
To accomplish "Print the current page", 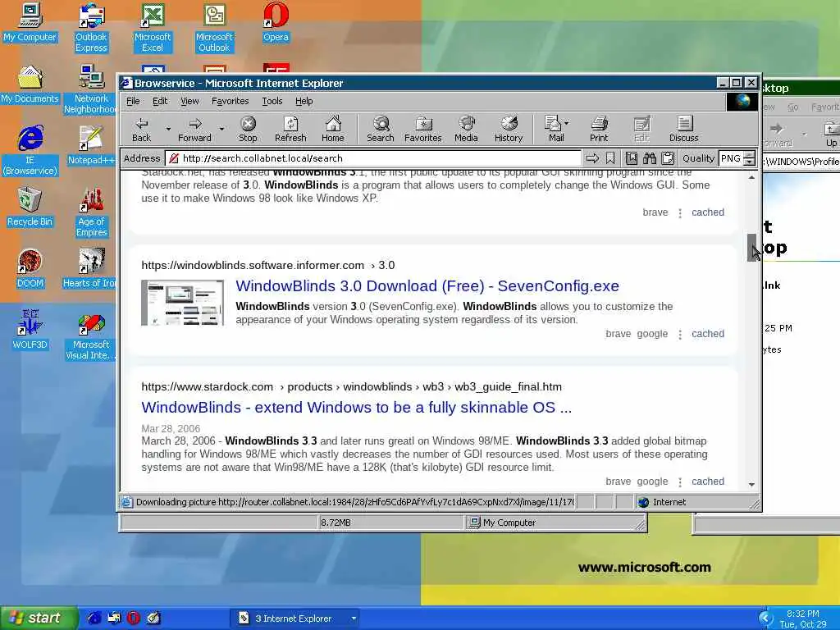I will click(599, 129).
